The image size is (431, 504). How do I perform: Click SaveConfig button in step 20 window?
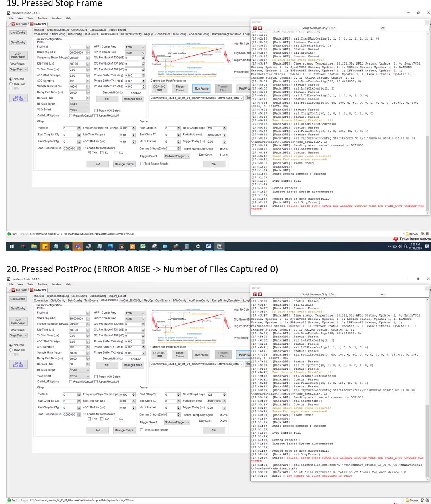pos(18,308)
